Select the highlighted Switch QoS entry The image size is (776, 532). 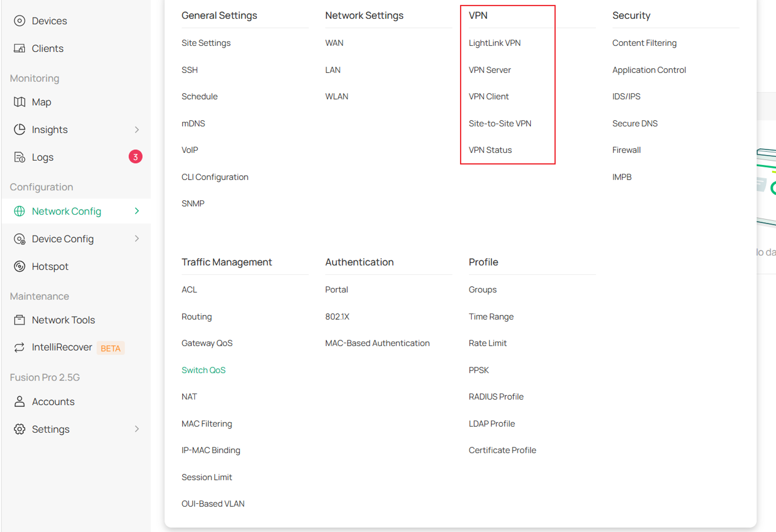click(x=203, y=370)
